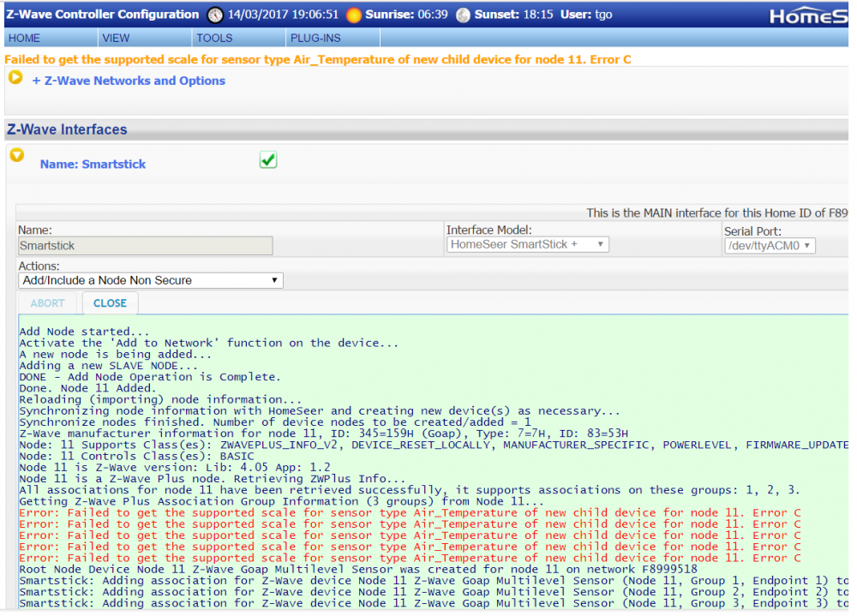
Task: Collapse the Smartstick interface with yellow arrow
Action: [16, 155]
